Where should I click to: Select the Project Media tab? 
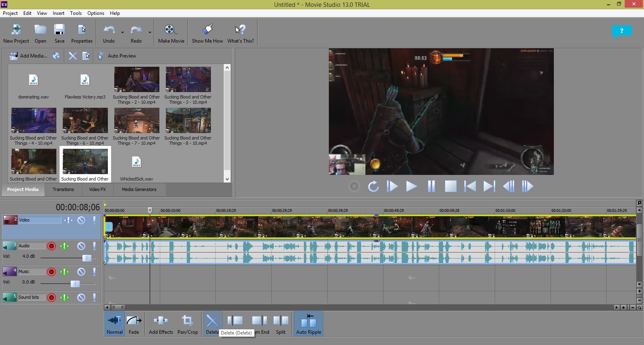pyautogui.click(x=23, y=189)
